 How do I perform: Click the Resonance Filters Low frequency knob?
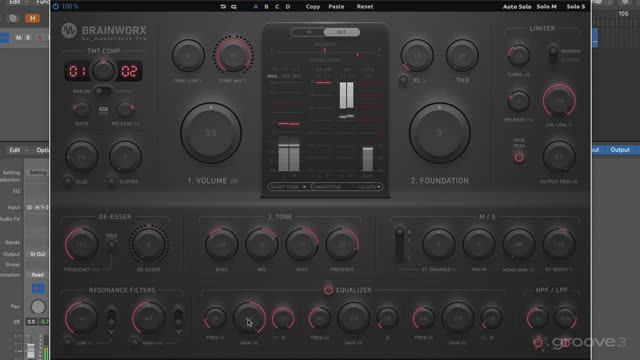(81, 318)
